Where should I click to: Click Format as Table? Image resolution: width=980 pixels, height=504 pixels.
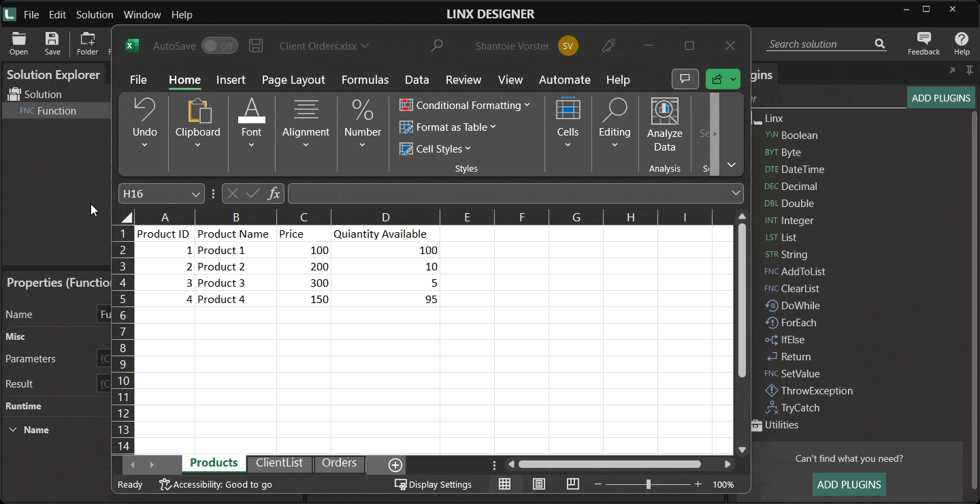click(x=448, y=127)
